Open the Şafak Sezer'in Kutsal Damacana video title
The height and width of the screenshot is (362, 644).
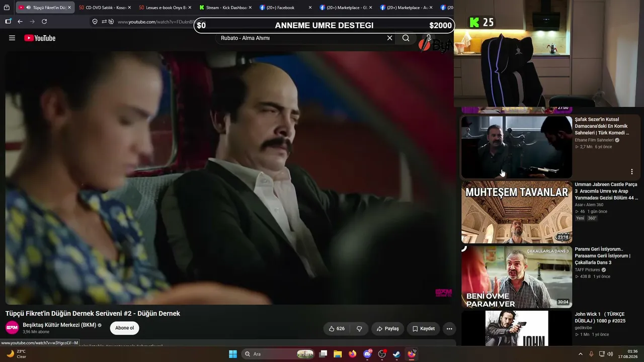[x=602, y=126]
